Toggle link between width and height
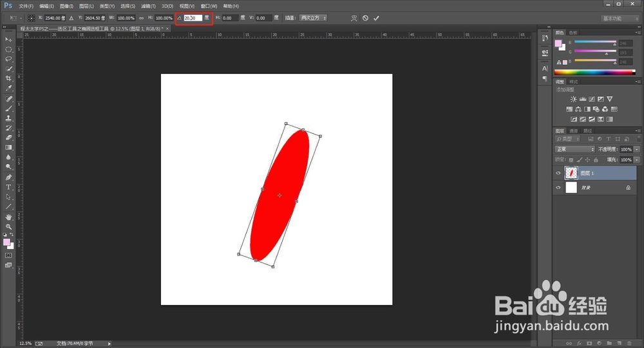 141,18
